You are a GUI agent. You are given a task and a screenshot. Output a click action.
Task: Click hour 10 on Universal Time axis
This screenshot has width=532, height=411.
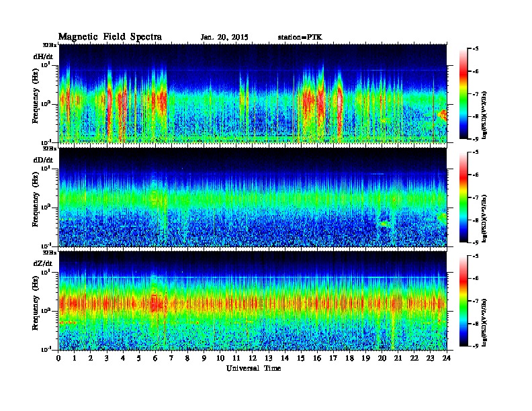tap(220, 359)
